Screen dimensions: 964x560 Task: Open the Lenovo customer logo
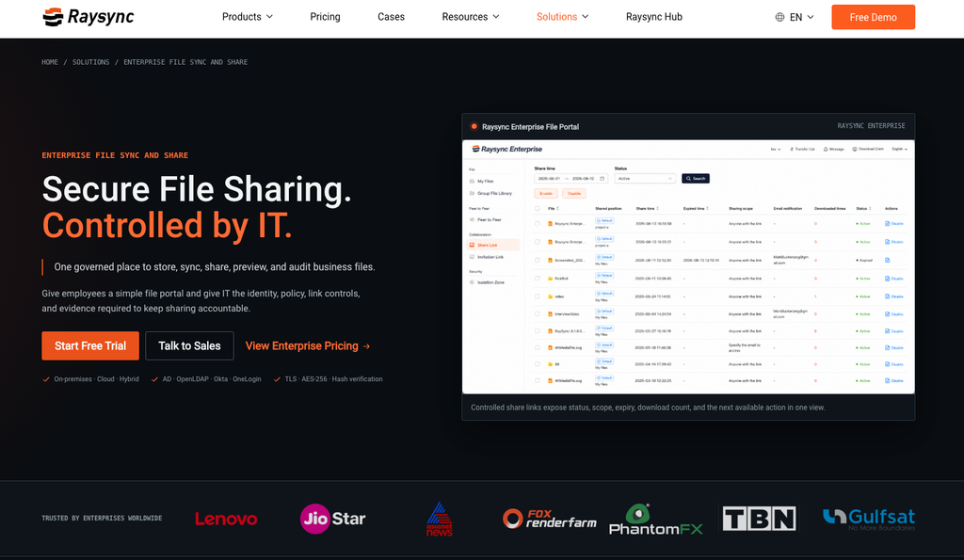(x=226, y=519)
